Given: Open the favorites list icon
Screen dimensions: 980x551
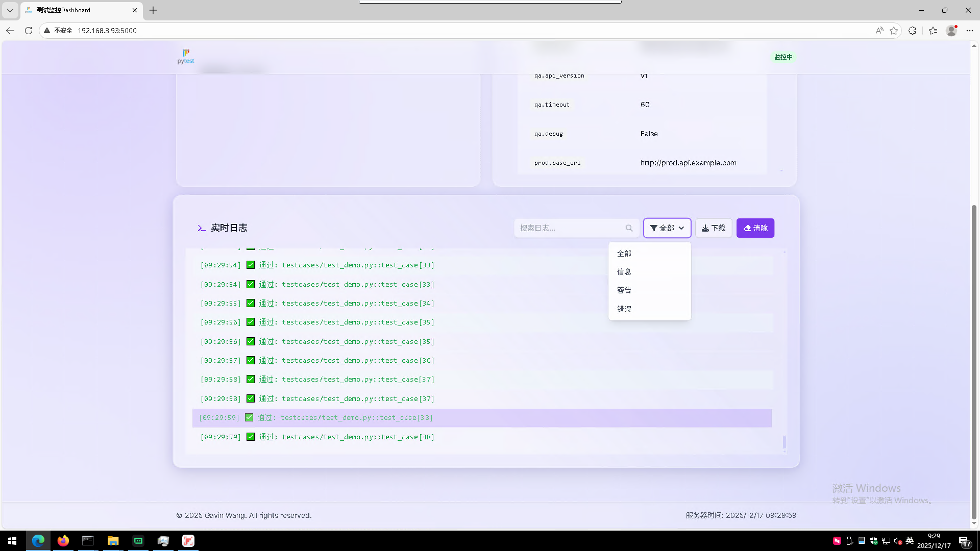Looking at the screenshot, I should point(933,31).
